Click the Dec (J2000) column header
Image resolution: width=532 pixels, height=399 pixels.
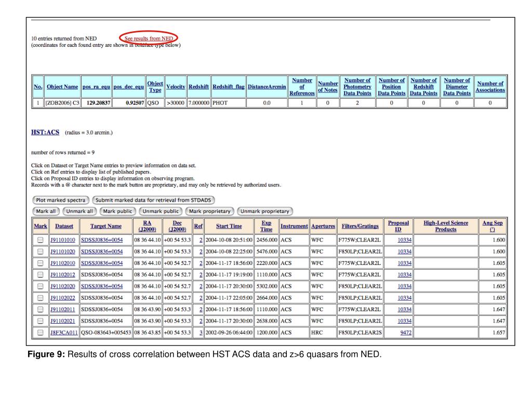pos(177,227)
